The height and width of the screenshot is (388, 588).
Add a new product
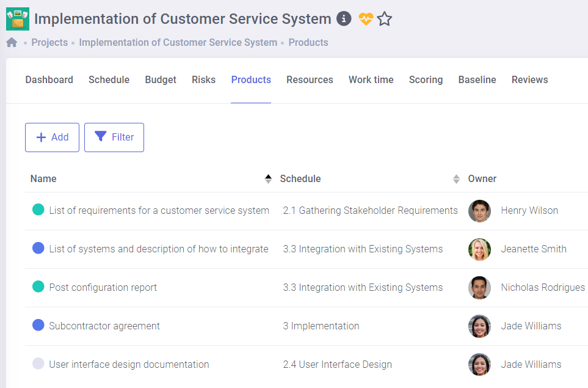pyautogui.click(x=52, y=137)
